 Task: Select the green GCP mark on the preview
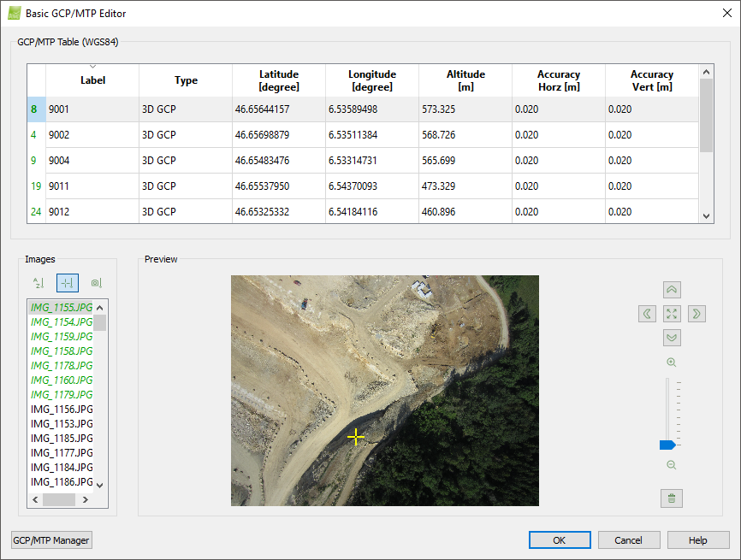[x=356, y=436]
